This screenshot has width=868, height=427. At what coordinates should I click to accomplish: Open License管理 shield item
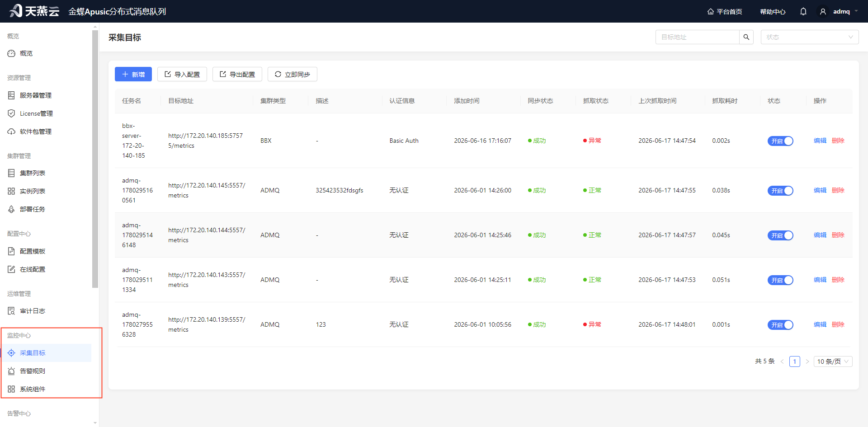36,113
